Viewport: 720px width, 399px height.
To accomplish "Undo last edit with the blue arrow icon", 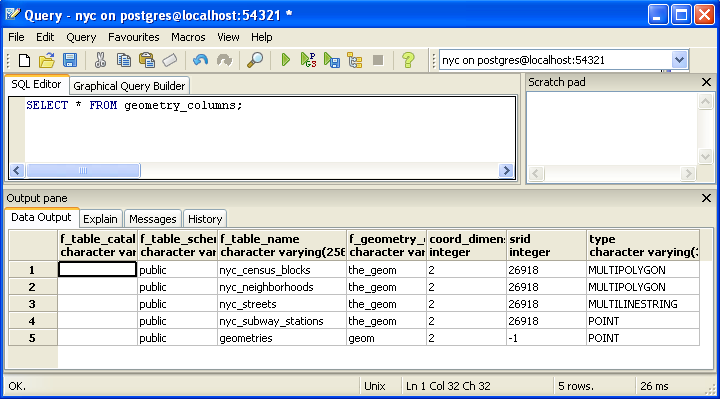I will click(200, 60).
